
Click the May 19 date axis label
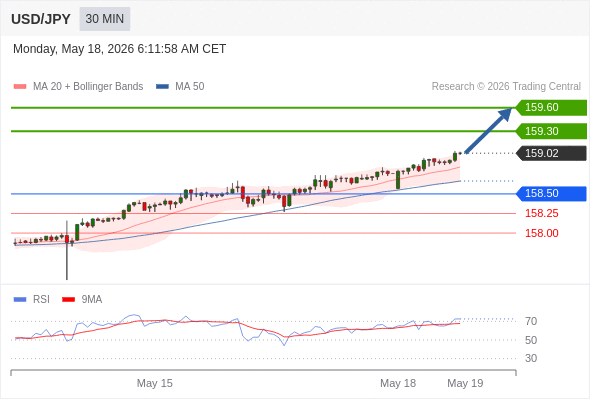(465, 383)
